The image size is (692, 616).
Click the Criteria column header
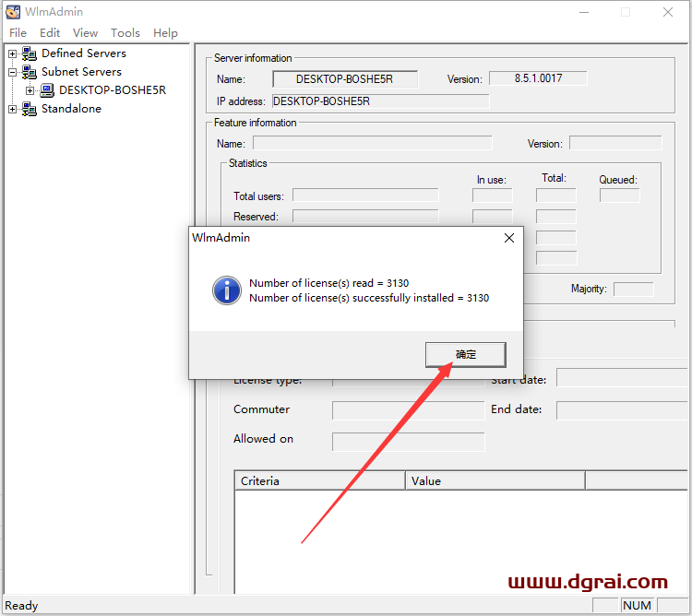[319, 480]
